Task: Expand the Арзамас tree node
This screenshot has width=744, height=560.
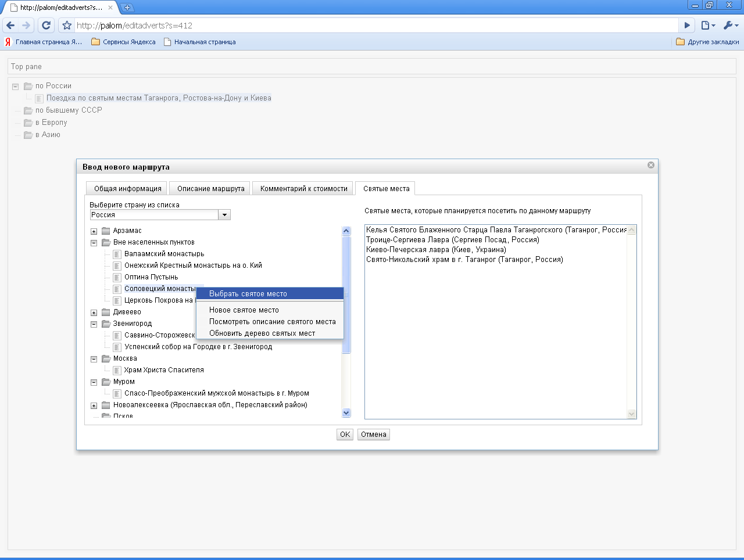Action: (x=94, y=231)
